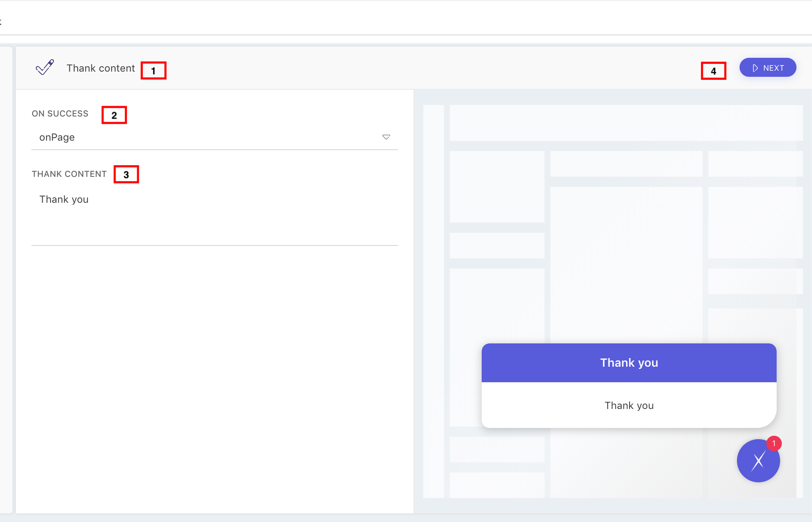
Task: Open the onPage selection field
Action: (207, 138)
